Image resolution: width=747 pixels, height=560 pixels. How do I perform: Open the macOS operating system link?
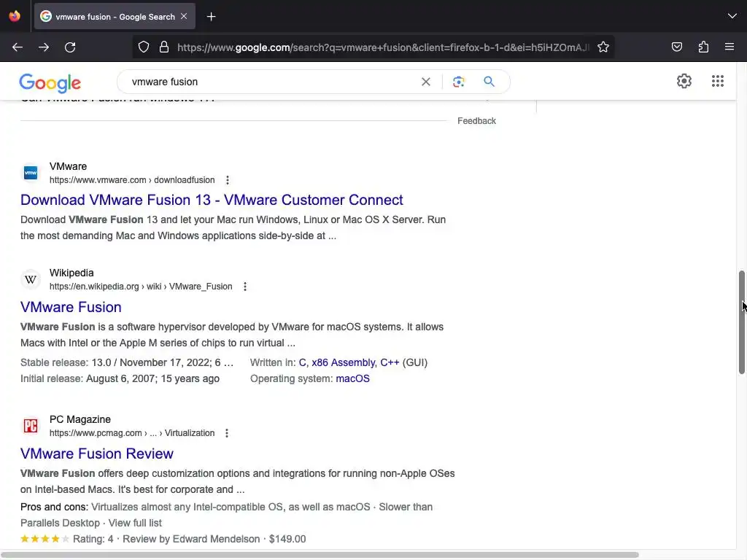352,379
